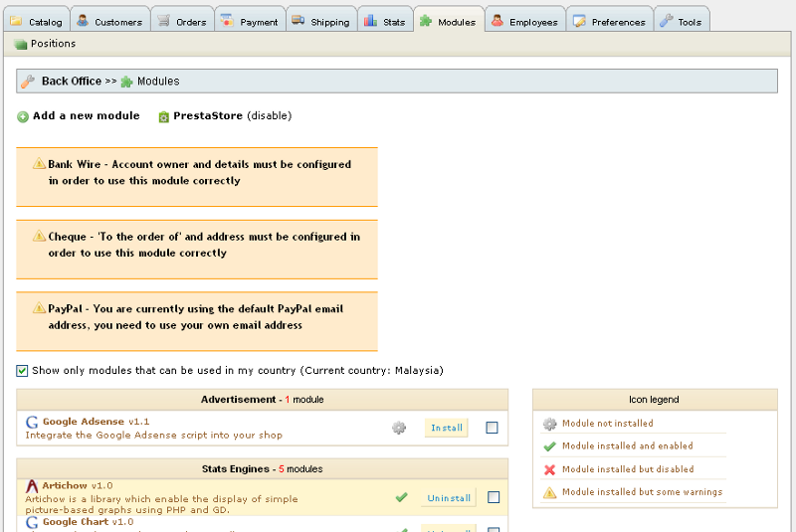
Task: Click the green plus add-module icon
Action: (x=23, y=117)
